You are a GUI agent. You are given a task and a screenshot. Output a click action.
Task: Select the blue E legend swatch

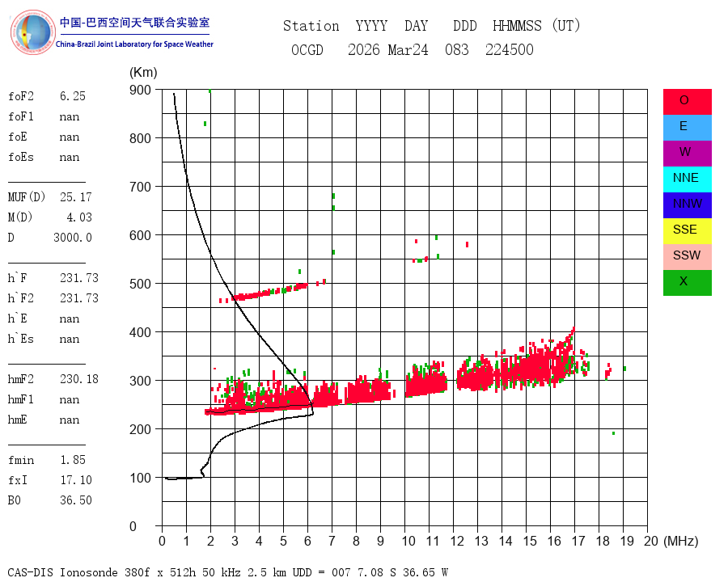point(687,128)
